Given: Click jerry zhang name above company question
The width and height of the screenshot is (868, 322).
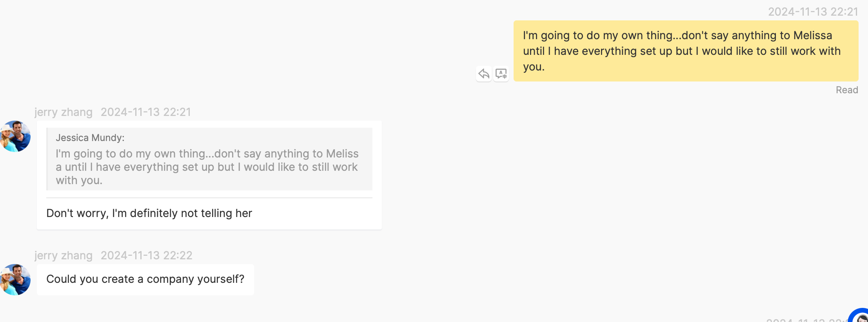Looking at the screenshot, I should pos(64,256).
